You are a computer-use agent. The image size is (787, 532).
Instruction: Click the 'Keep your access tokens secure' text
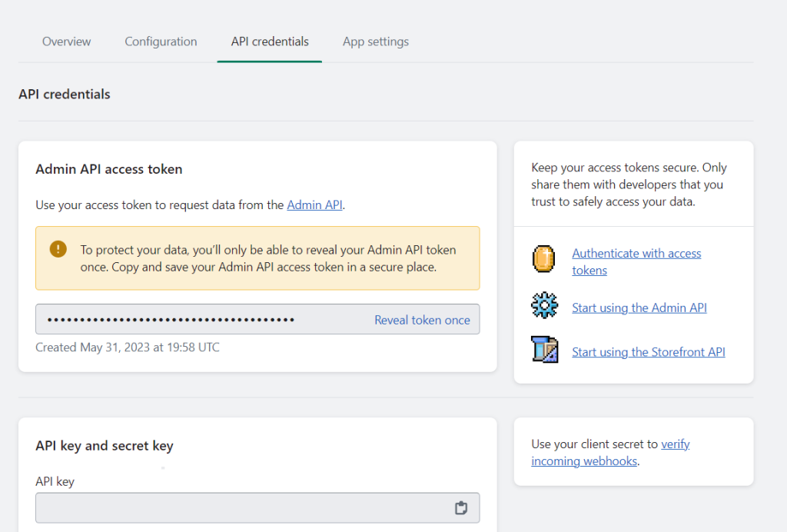[x=629, y=185]
